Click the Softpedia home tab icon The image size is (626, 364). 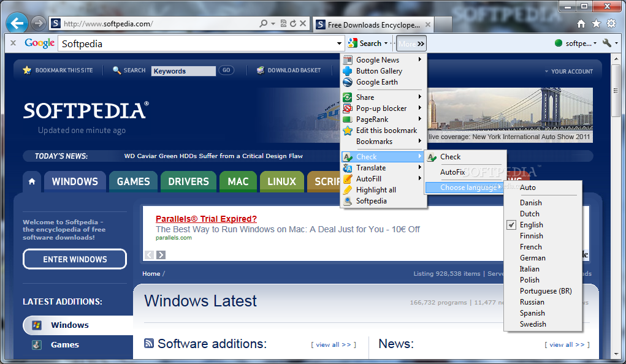tap(32, 181)
